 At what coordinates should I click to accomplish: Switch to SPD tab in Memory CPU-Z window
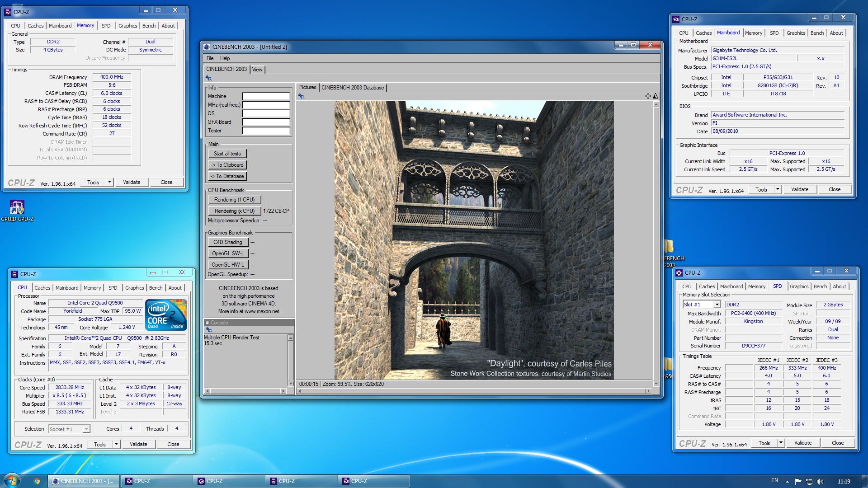click(x=106, y=26)
